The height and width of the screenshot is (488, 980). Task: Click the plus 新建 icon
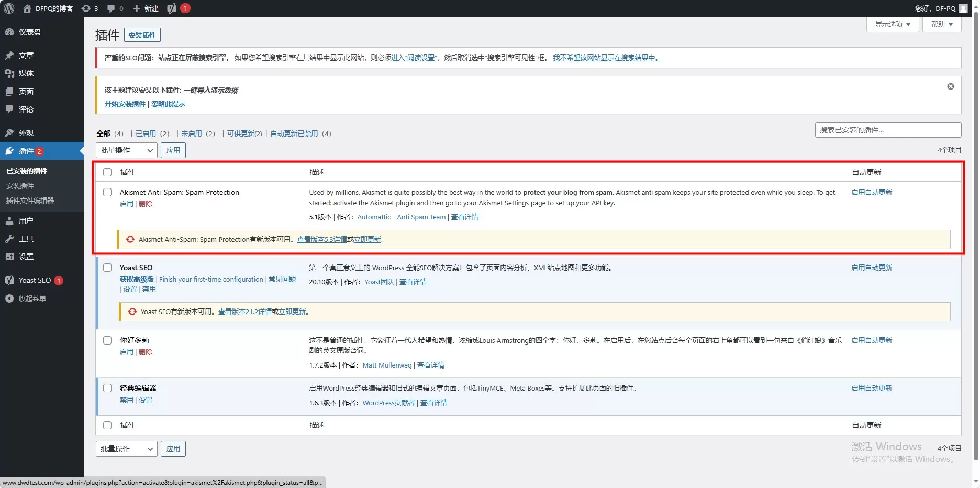click(x=136, y=8)
